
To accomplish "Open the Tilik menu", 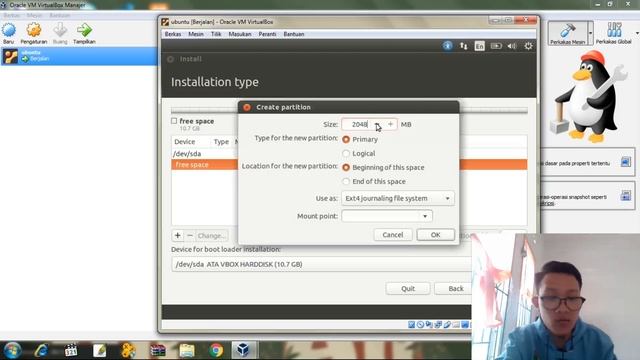I will click(216, 34).
